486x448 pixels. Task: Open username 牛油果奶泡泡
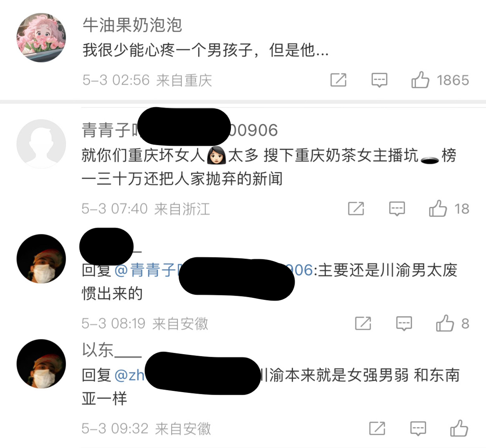click(x=132, y=25)
